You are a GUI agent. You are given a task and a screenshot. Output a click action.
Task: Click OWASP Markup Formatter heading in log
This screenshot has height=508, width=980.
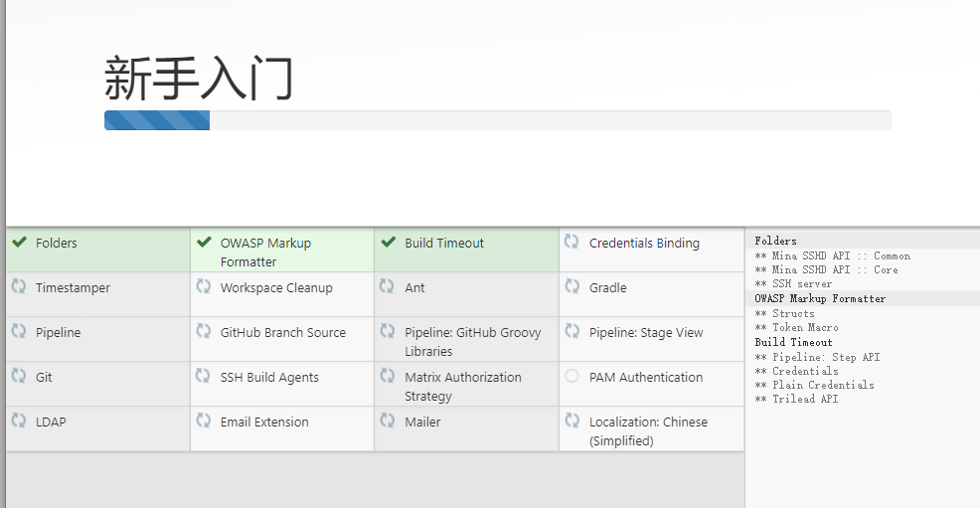click(x=820, y=298)
